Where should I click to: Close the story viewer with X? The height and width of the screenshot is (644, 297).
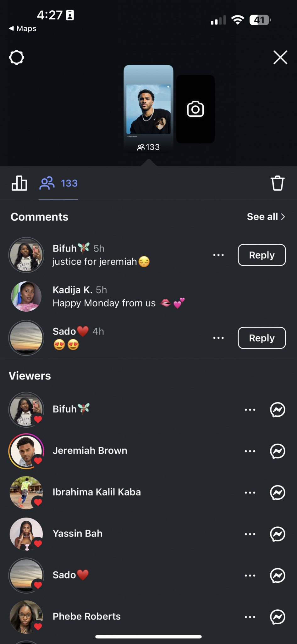pos(280,58)
